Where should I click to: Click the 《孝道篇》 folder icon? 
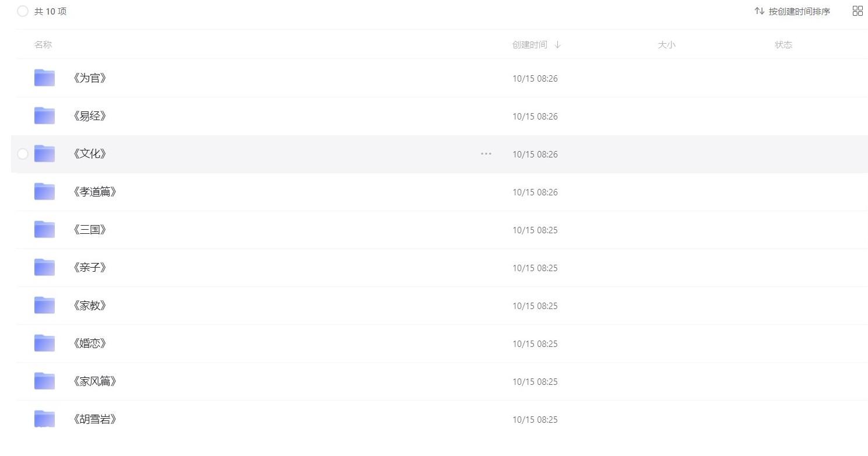pos(44,191)
